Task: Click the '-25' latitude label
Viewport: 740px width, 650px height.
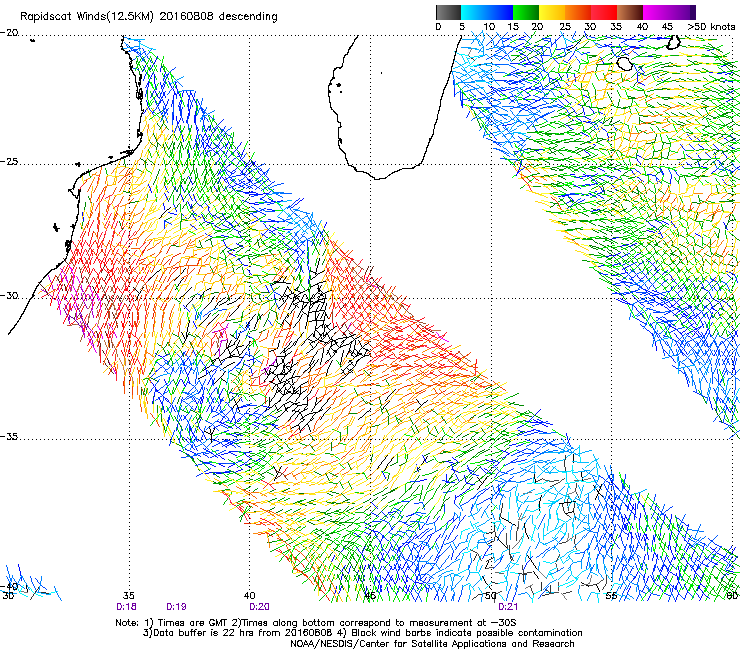Action: pos(9,162)
